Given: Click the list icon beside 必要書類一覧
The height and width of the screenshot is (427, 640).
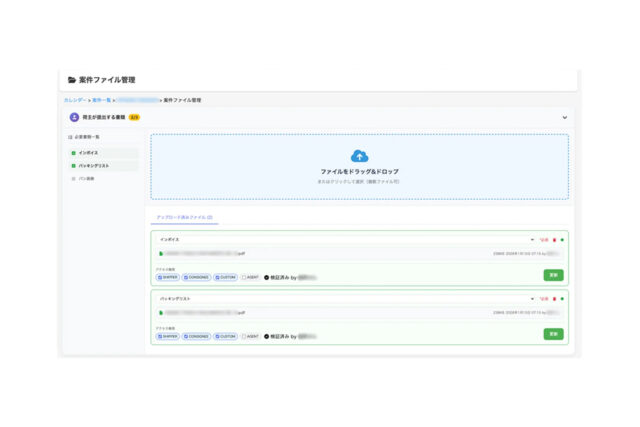Looking at the screenshot, I should [70, 137].
